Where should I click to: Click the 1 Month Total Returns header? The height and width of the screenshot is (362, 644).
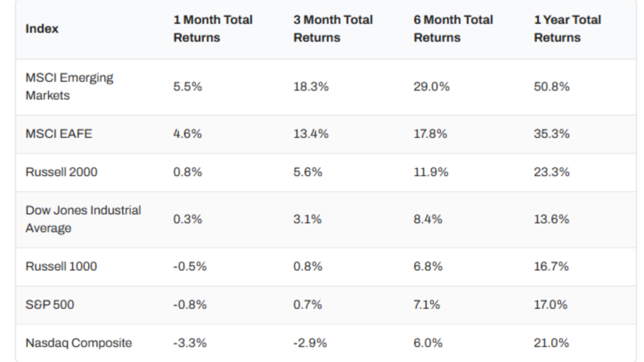(213, 29)
